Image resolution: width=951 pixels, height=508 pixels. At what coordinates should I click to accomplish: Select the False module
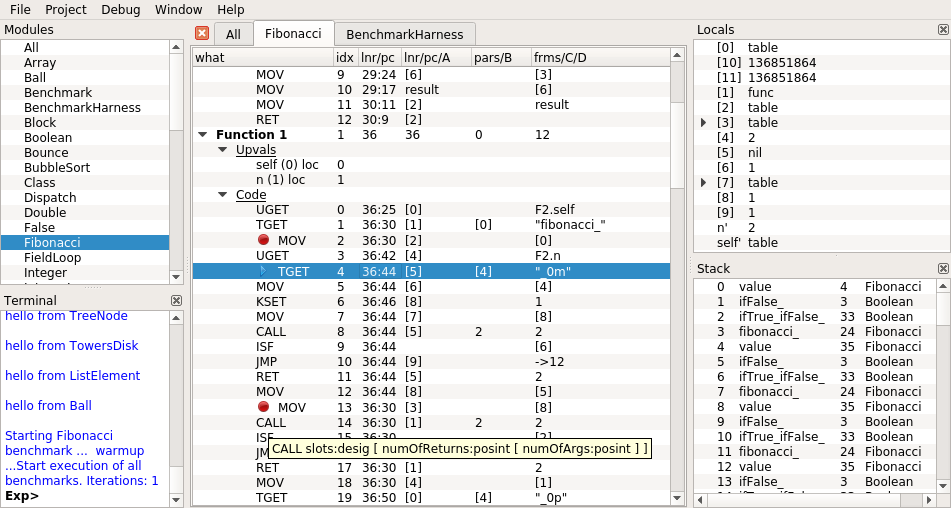[85, 227]
